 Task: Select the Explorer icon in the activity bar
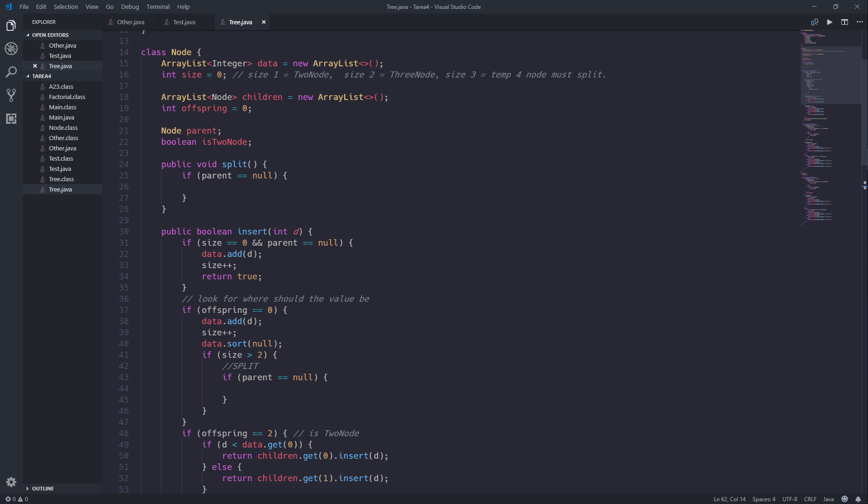[x=11, y=26]
